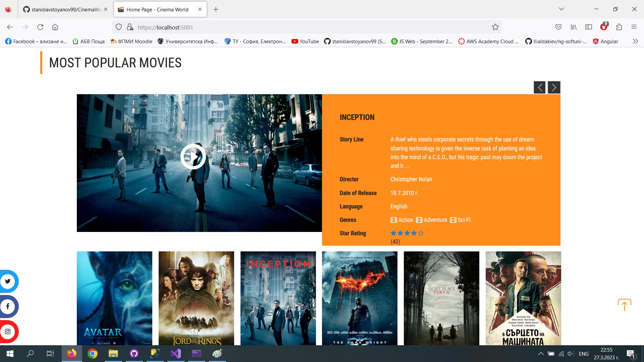The width and height of the screenshot is (644, 362).
Task: Expand the story line description
Action: coord(407,166)
